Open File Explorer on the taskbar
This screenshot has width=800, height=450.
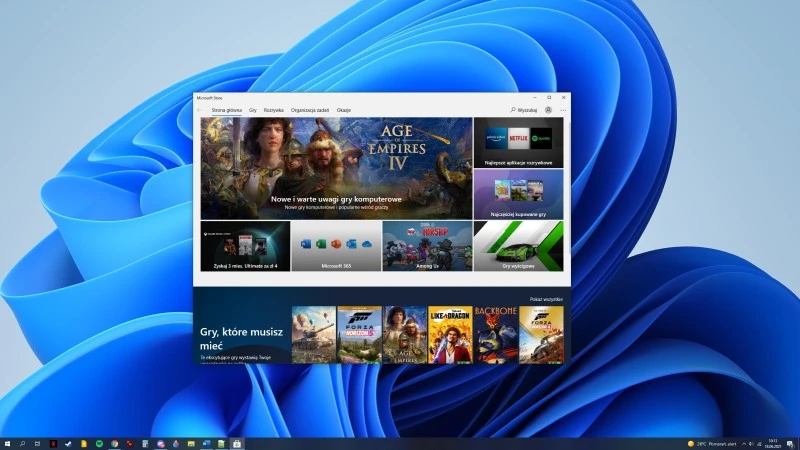(191, 444)
